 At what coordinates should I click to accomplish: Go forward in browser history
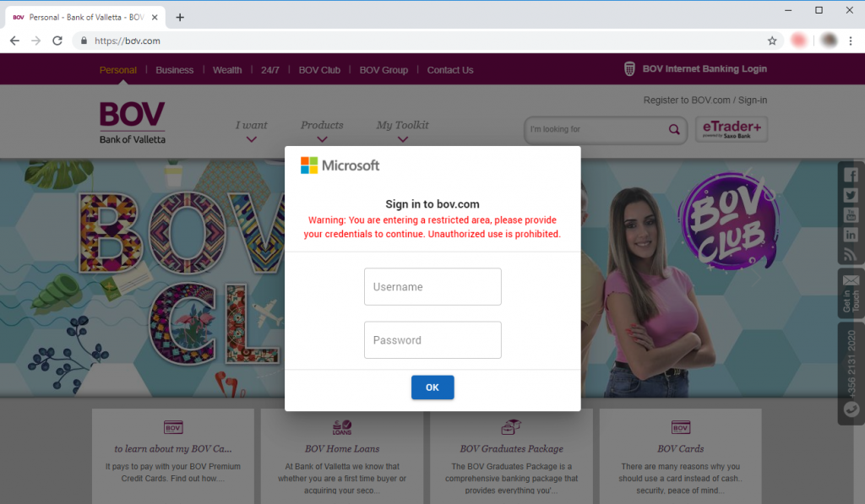click(x=35, y=41)
